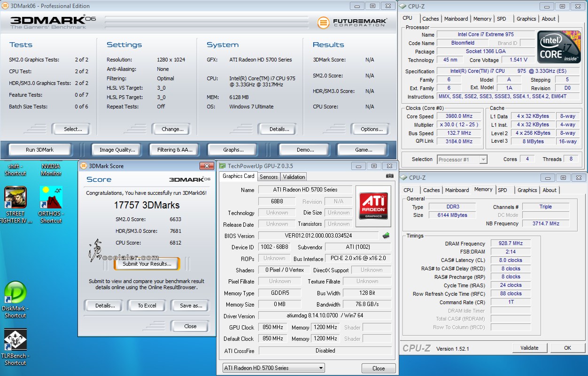Open About tab in upper CPU-Z window

pos(549,19)
